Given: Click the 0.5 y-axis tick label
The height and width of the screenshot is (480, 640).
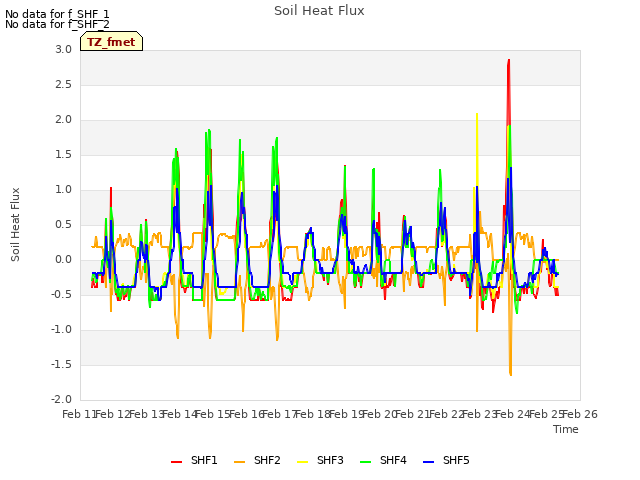Looking at the screenshot, I should tap(63, 224).
